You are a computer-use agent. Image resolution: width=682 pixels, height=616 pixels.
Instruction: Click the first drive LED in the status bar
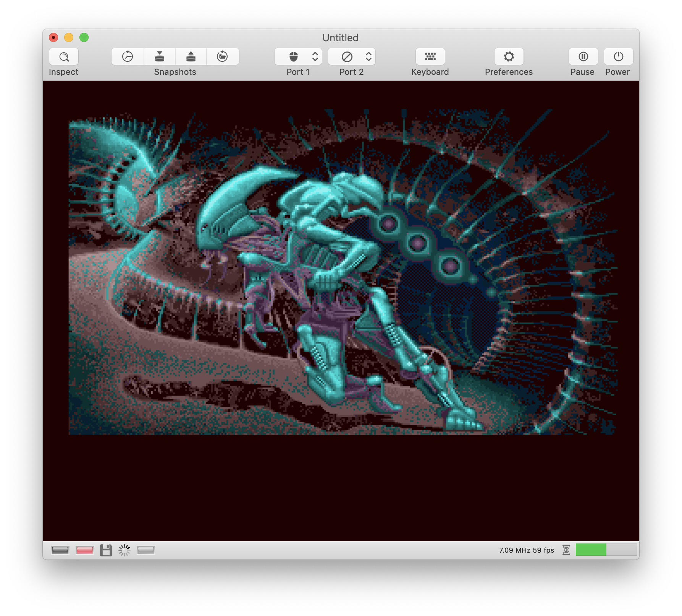coord(60,550)
